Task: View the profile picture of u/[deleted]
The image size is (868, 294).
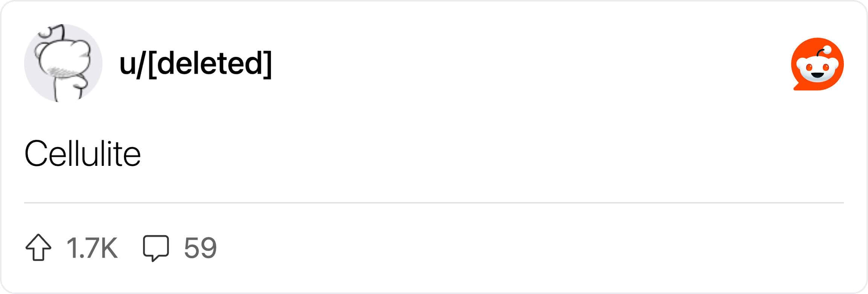Action: pyautogui.click(x=63, y=63)
